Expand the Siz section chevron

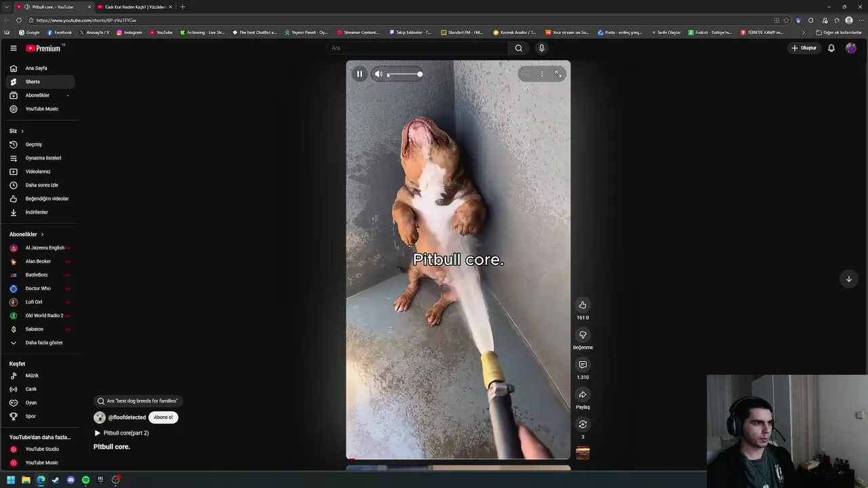(22, 131)
